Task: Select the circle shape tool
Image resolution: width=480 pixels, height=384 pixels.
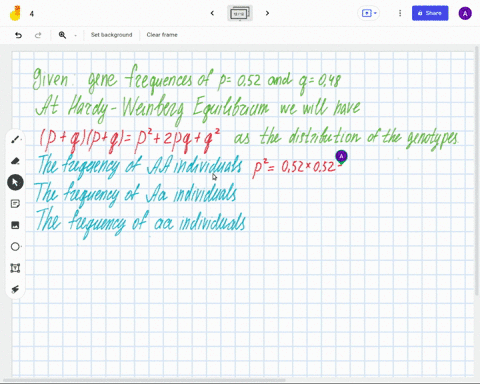Action: [x=15, y=246]
